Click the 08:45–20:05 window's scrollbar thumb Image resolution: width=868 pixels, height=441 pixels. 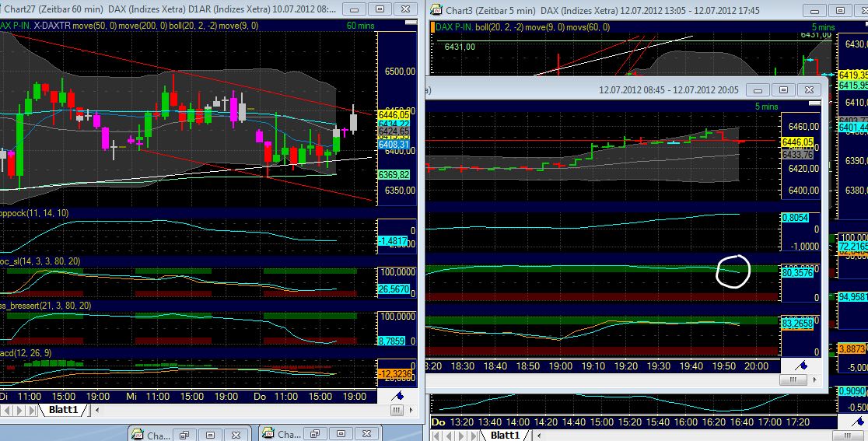[793, 380]
